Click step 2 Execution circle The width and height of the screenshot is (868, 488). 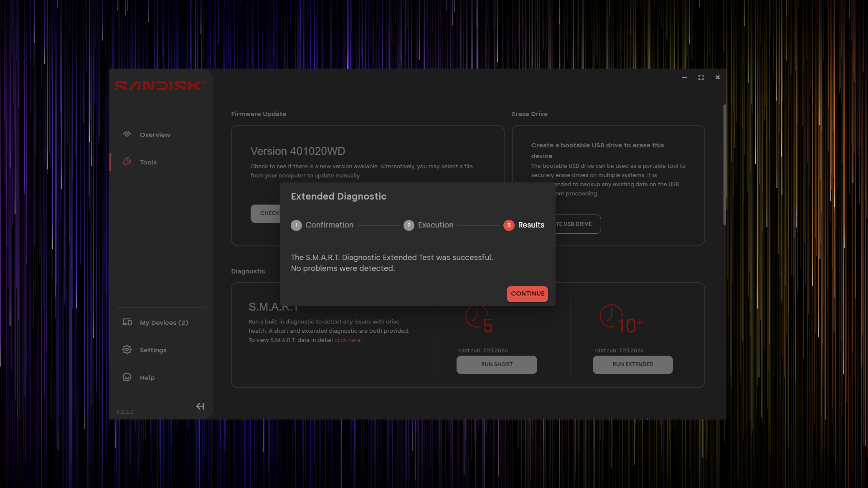[409, 225]
